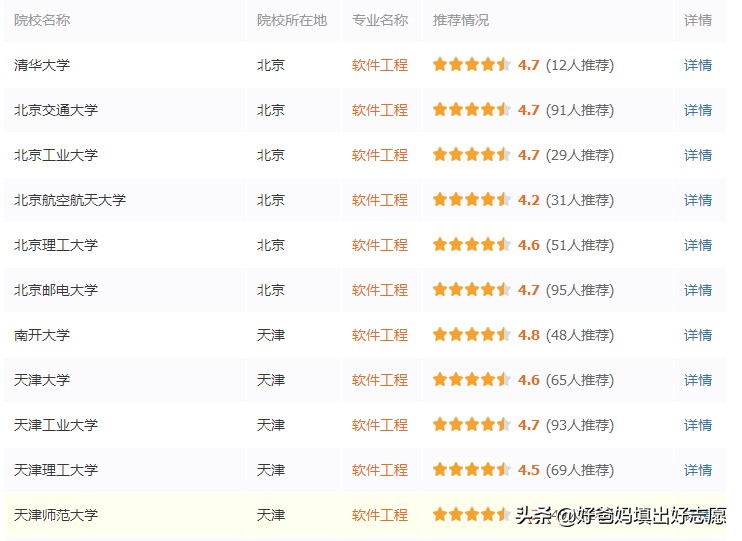The height and width of the screenshot is (541, 742).
Task: Click star rating icons for 北京邮电大学
Action: [472, 289]
